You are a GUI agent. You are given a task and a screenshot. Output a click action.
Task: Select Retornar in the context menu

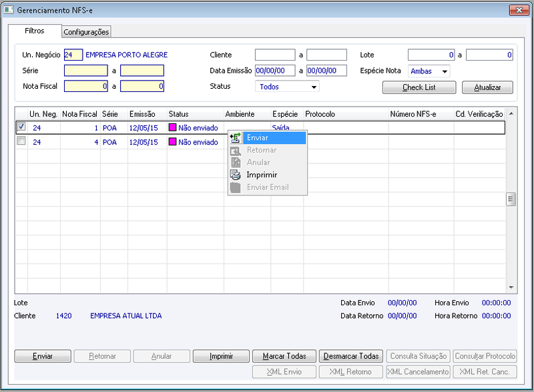pos(268,151)
